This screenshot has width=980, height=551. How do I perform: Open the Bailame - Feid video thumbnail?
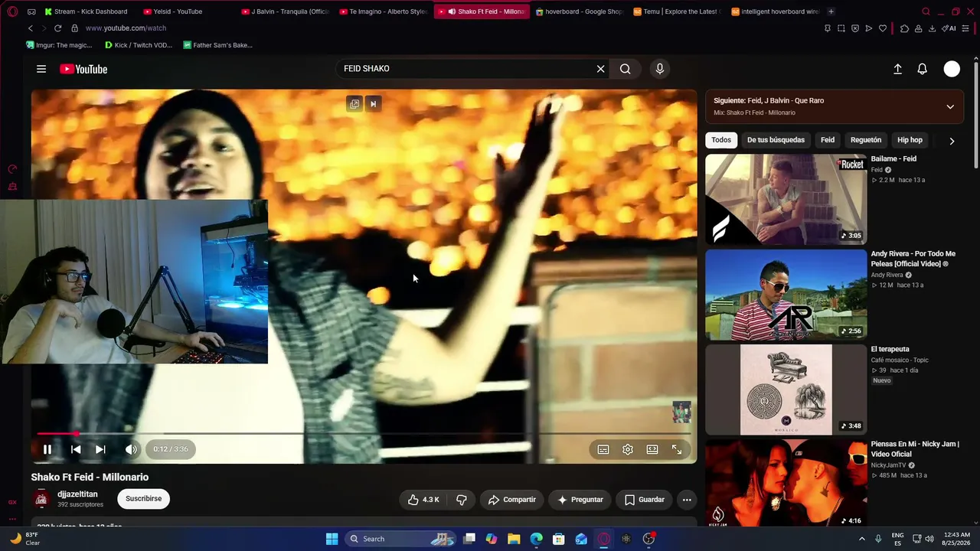click(786, 199)
